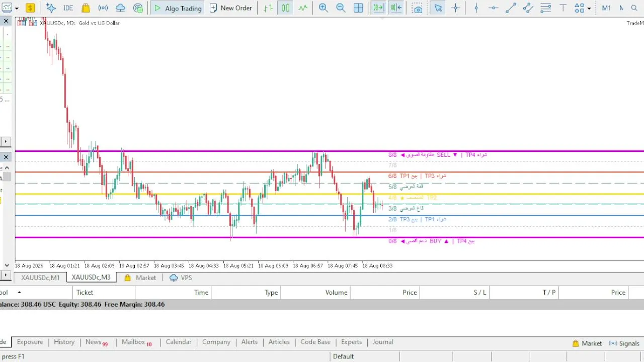Open the History toolbox tab
Image resolution: width=644 pixels, height=362 pixels.
click(64, 342)
